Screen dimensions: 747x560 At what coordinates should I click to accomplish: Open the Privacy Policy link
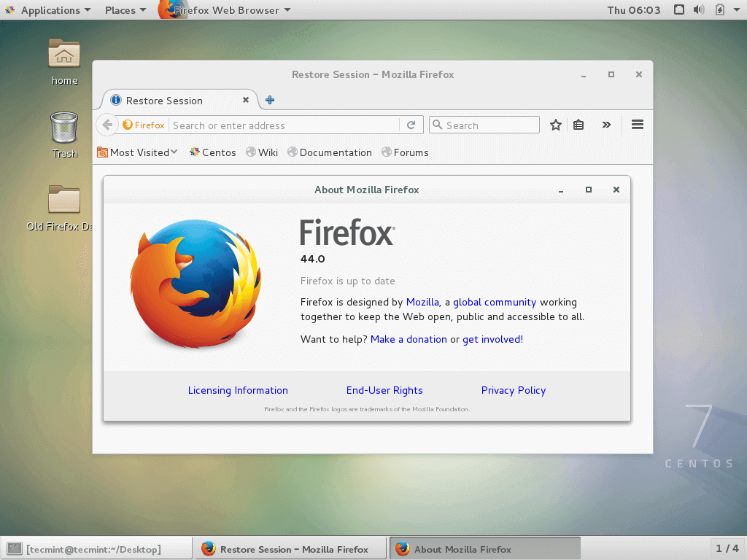(x=514, y=391)
